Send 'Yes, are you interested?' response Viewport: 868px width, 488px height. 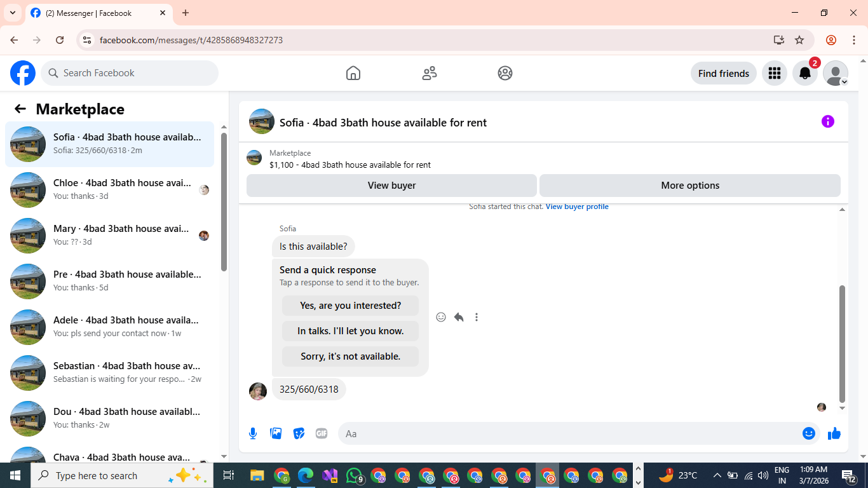click(350, 306)
